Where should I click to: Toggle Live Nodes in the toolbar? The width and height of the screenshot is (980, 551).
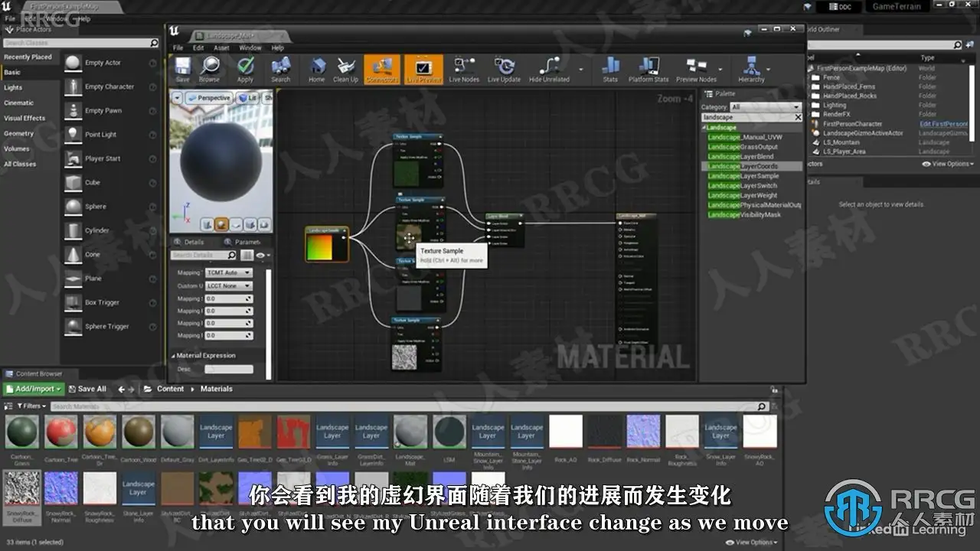coord(464,69)
